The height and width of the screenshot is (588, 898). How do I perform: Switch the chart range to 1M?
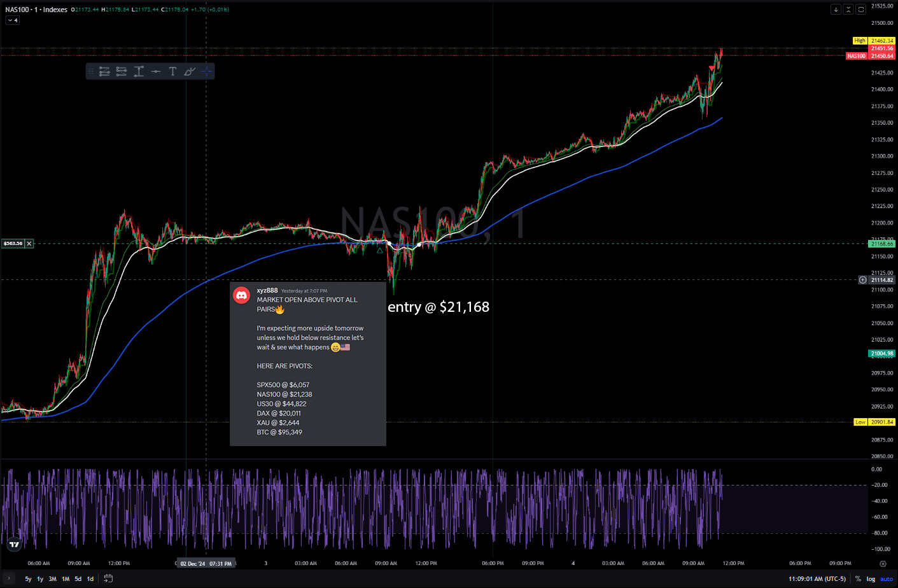coord(66,579)
